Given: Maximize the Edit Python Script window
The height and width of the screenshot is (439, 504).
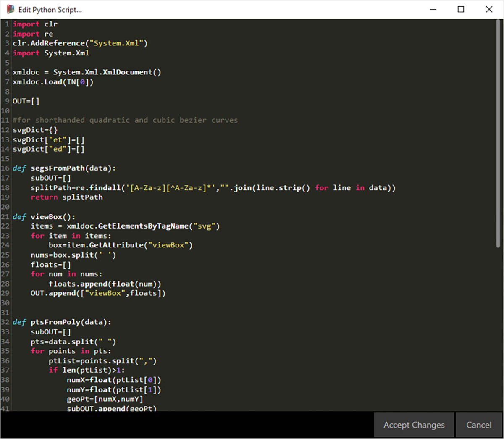Looking at the screenshot, I should 461,9.
